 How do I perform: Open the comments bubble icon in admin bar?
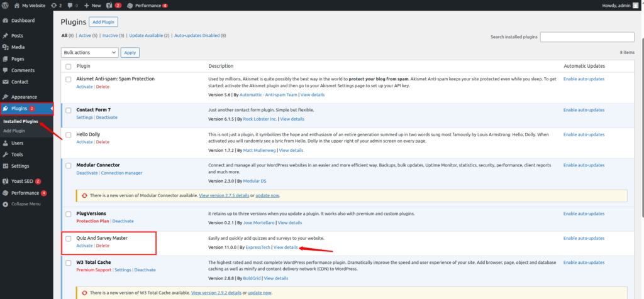point(70,6)
